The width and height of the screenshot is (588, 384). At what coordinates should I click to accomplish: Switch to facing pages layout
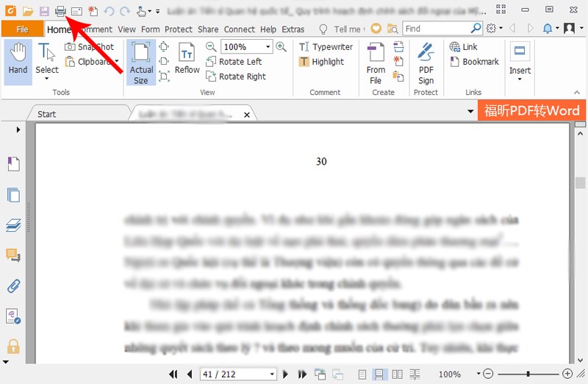click(x=398, y=374)
